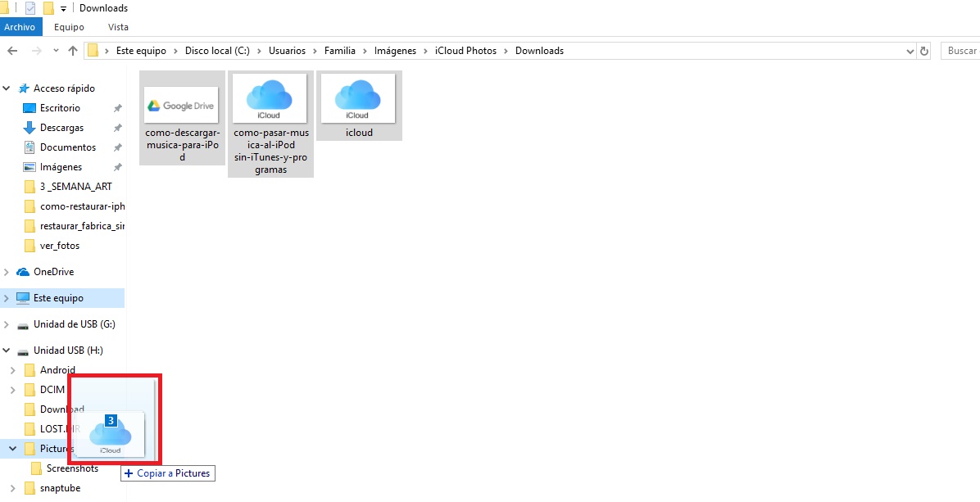The image size is (980, 502).
Task: Go up one folder level arrow
Action: pyautogui.click(x=72, y=52)
